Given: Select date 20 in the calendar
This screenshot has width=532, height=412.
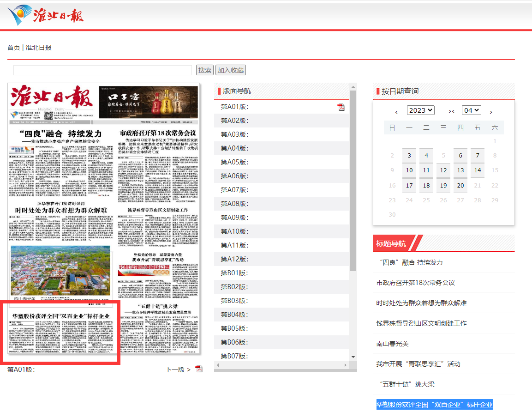Looking at the screenshot, I should pos(460,186).
